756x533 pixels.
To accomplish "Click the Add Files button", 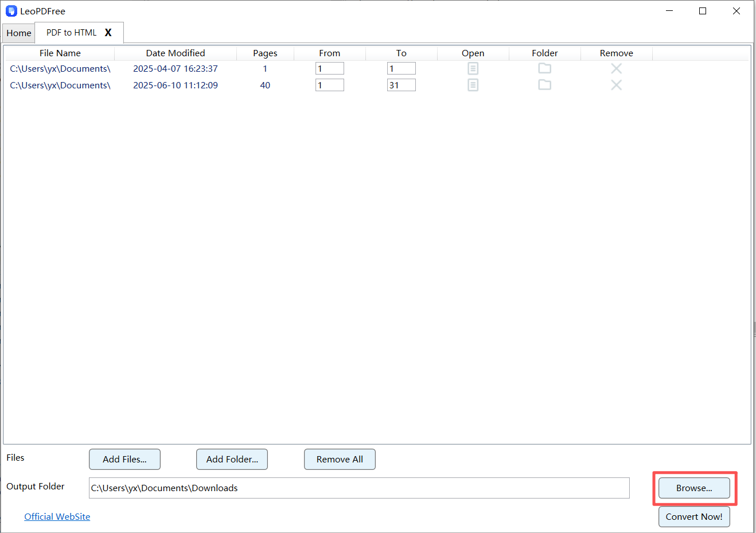I will [x=124, y=459].
